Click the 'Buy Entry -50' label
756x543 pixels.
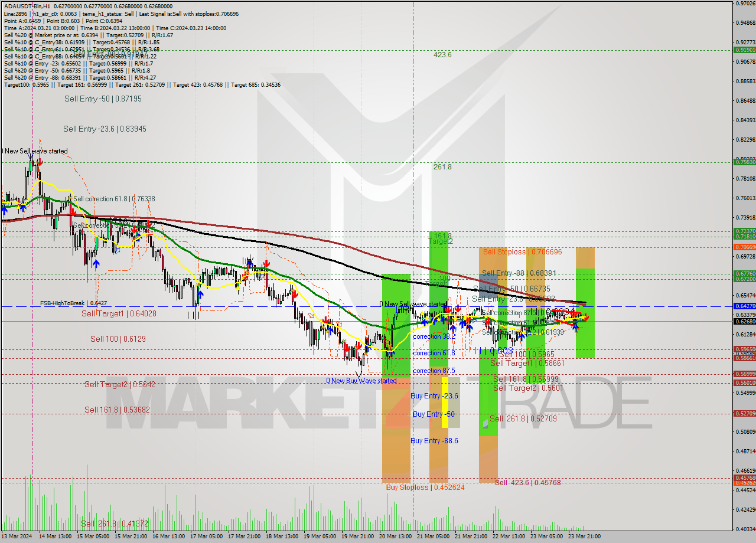(x=434, y=414)
